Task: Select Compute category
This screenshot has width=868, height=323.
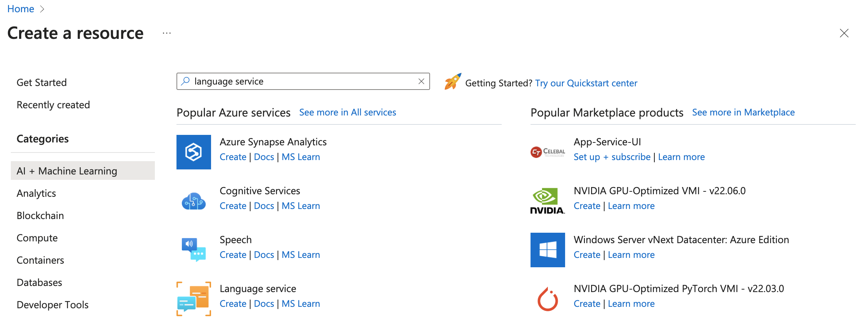Action: tap(37, 238)
